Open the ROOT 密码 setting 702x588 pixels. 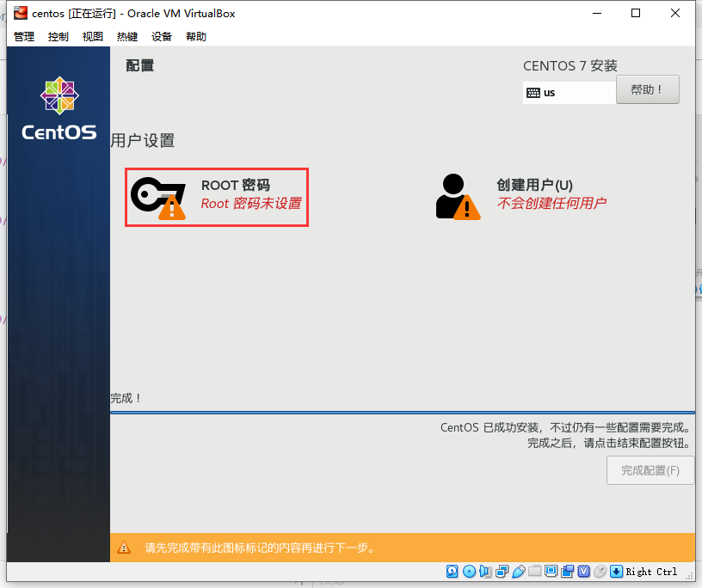[x=217, y=198]
